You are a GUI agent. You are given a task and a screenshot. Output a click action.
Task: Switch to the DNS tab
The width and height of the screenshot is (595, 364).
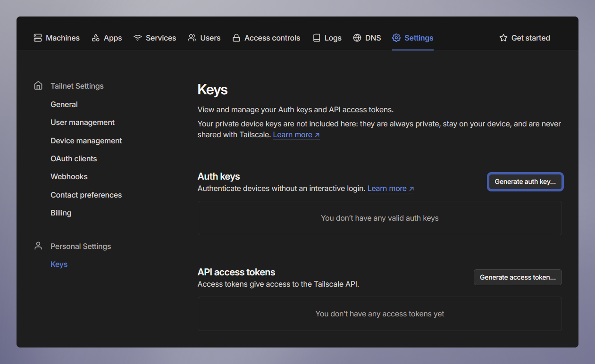[x=367, y=38]
